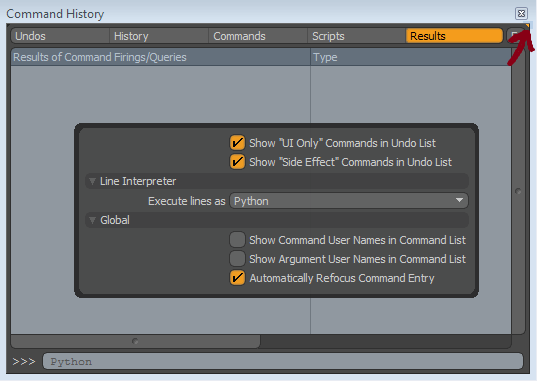Click the horizontal scrollbar thumb
The height and width of the screenshot is (381, 537).
(x=135, y=341)
